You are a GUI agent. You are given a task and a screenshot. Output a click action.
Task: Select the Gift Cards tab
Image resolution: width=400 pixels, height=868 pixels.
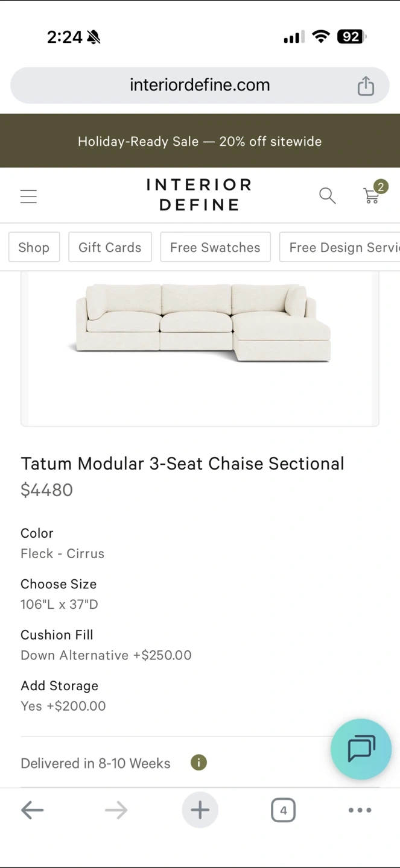pyautogui.click(x=110, y=247)
